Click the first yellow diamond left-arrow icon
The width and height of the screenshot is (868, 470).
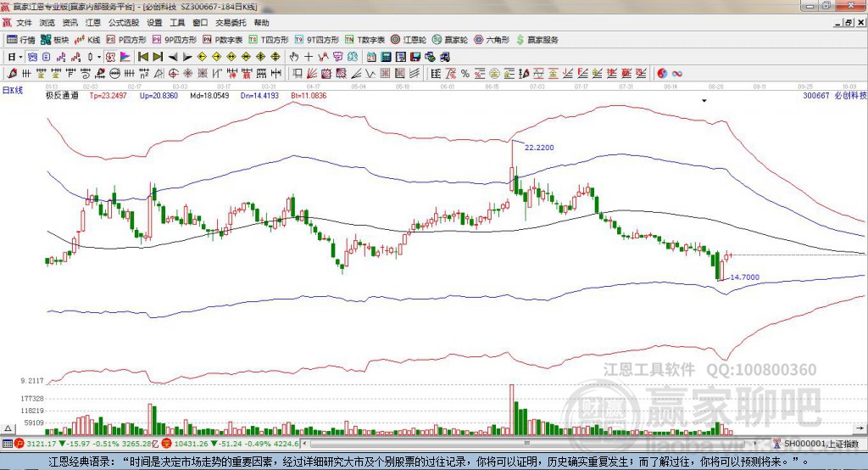pyautogui.click(x=202, y=57)
